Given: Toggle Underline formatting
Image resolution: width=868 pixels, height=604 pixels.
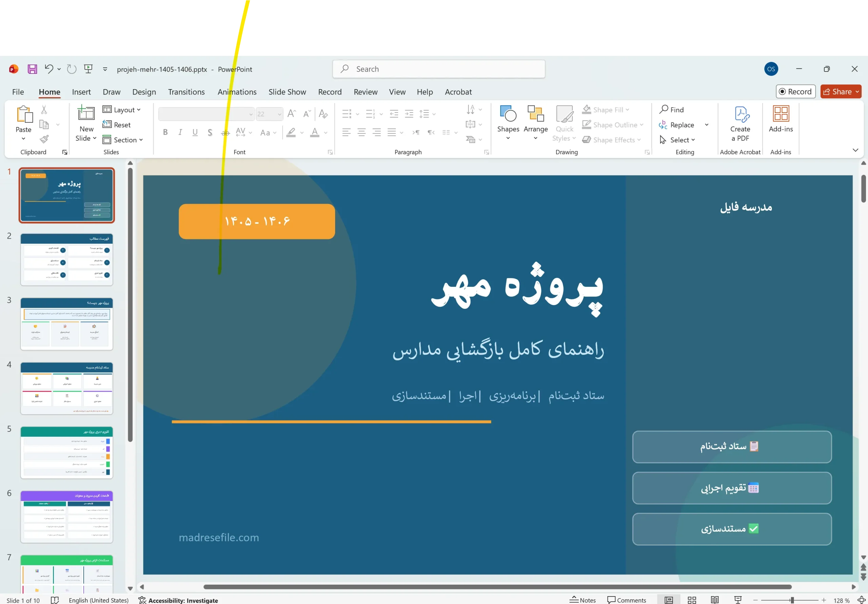Looking at the screenshot, I should [x=195, y=132].
